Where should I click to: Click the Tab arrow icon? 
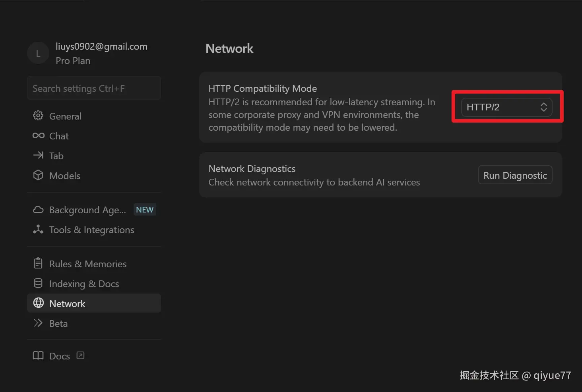(x=38, y=155)
